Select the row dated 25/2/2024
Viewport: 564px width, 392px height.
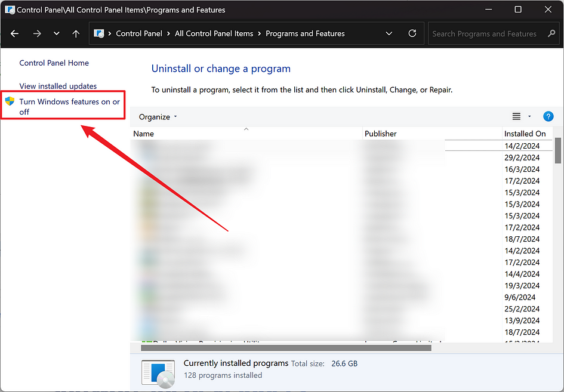341,309
